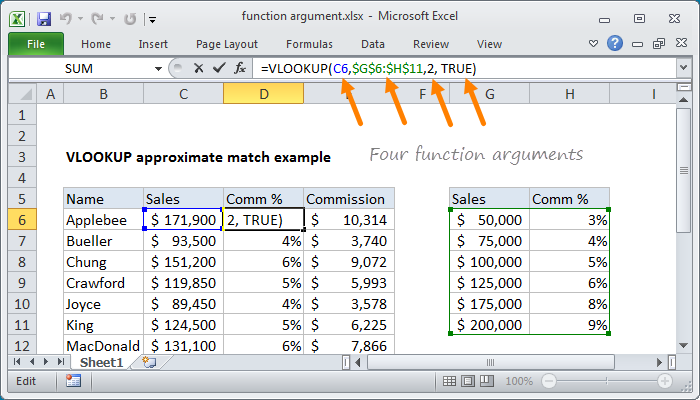Select the $ 175,000 lookup table cell
This screenshot has width=700, height=400.
489,304
